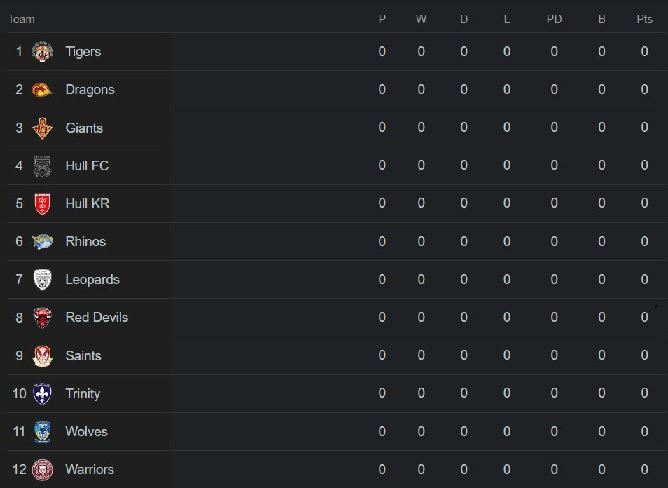Image resolution: width=668 pixels, height=488 pixels.
Task: Open the Dragons team logo
Action: tap(43, 90)
